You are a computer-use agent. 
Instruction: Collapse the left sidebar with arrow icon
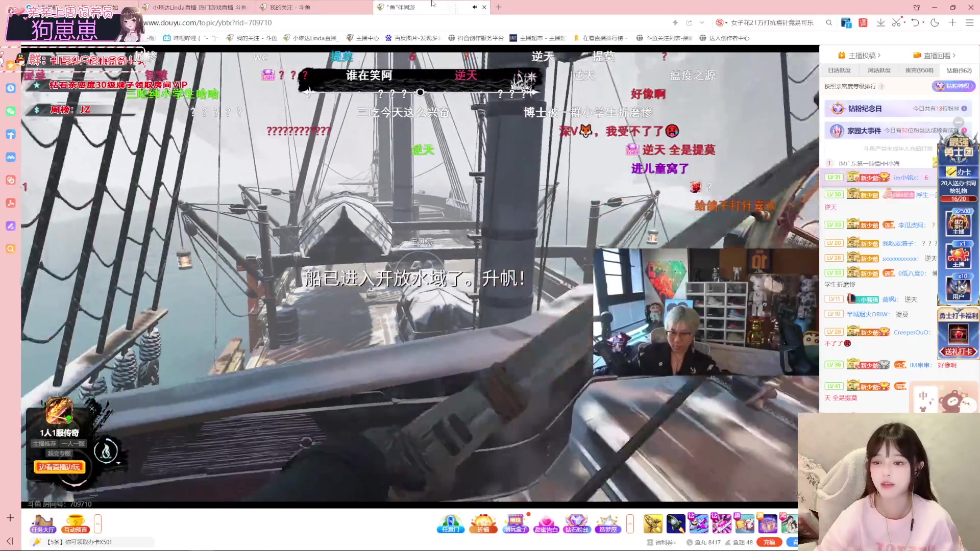tap(10, 541)
